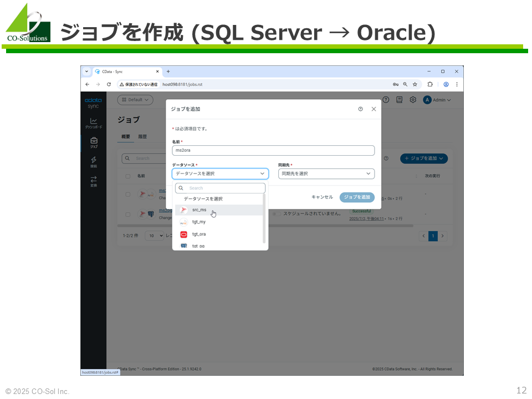Expand the データソースを選択 dropdown
Viewport: 532px width, 399px height.
[220, 173]
